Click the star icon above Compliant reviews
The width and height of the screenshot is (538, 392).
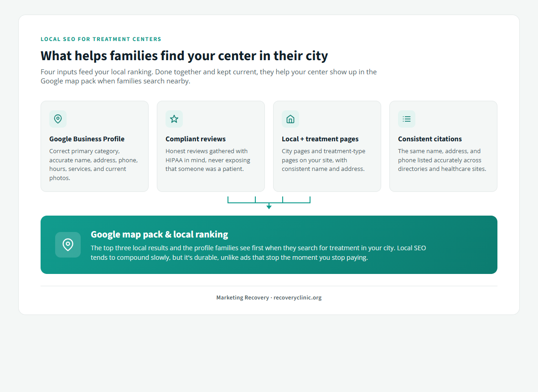click(174, 119)
